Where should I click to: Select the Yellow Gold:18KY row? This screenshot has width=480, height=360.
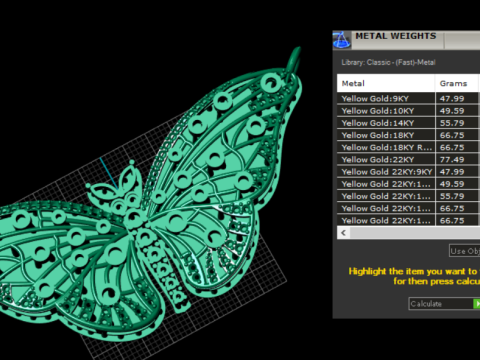pos(408,135)
